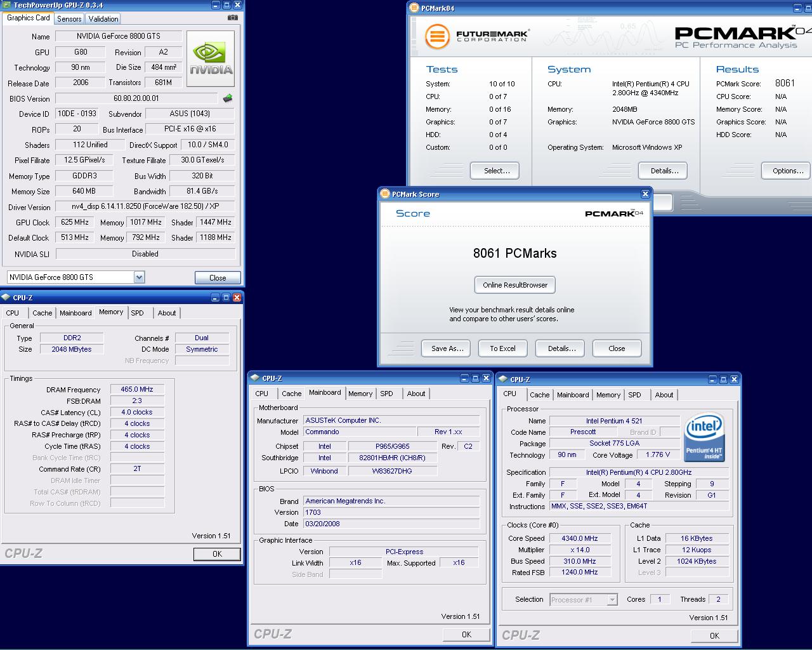Screen dimensions: 812x650
Task: Open the Mainboard tab in CPU-Z CPU window
Action: click(573, 395)
